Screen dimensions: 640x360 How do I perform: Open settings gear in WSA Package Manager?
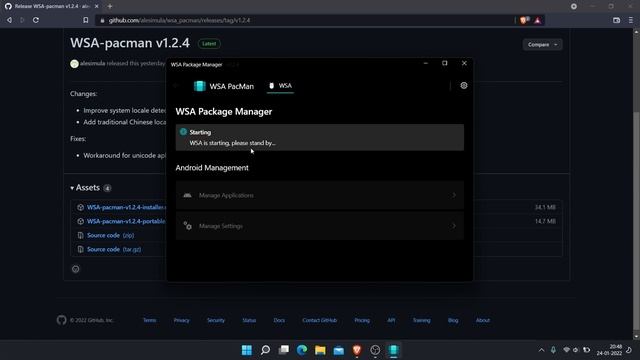click(x=464, y=86)
